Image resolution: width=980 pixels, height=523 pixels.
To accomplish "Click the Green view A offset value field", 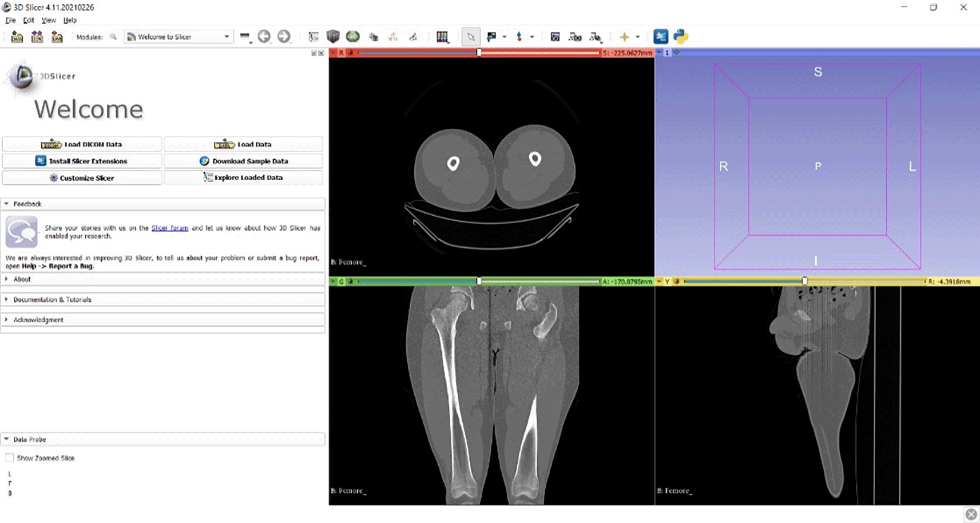I will click(627, 282).
